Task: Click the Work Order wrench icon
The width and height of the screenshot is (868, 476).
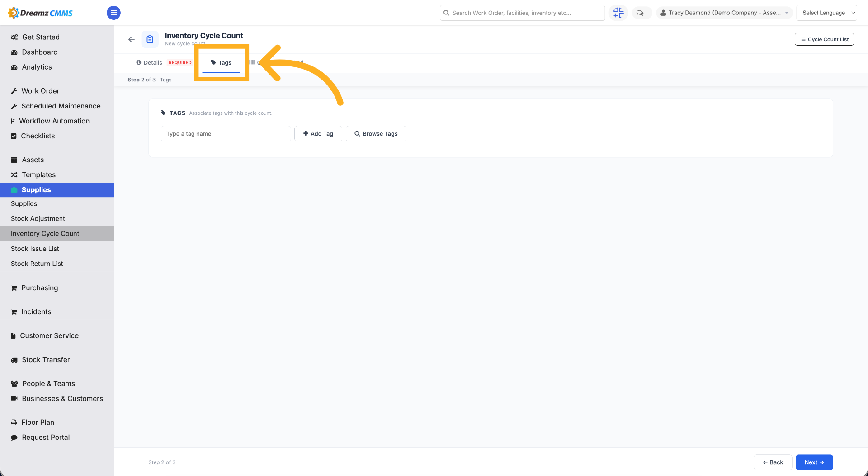Action: point(14,91)
